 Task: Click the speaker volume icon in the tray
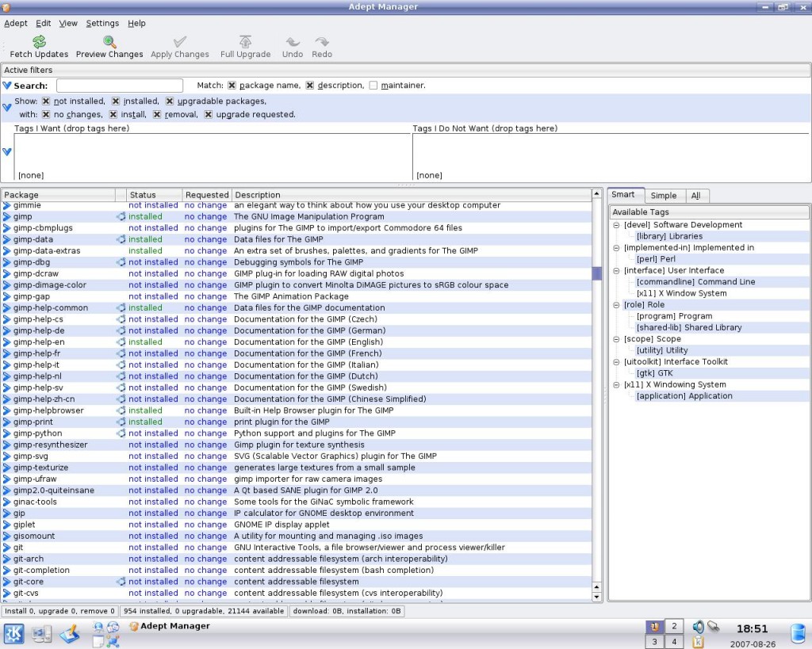[x=698, y=627]
